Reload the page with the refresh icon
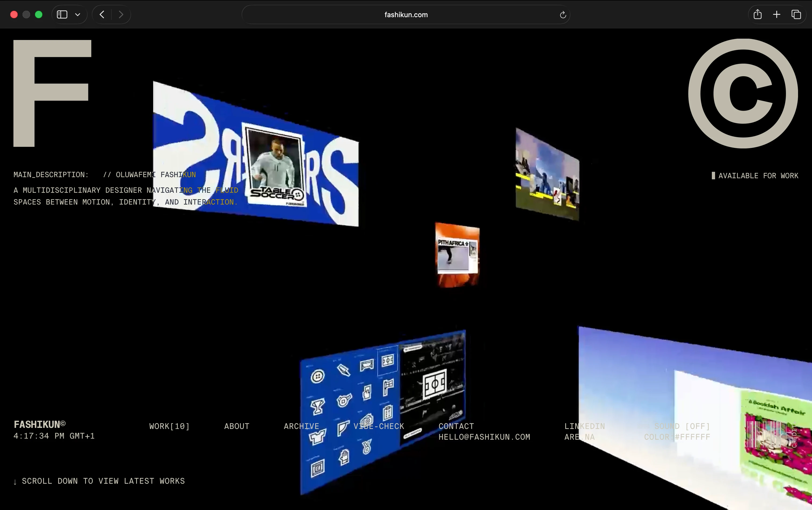The image size is (812, 510). (563, 15)
